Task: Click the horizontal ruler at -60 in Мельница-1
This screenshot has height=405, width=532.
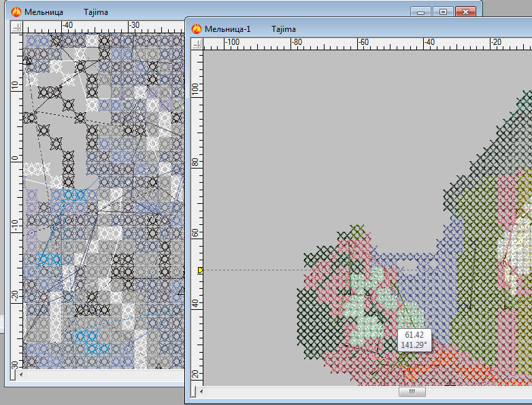Action: click(363, 43)
